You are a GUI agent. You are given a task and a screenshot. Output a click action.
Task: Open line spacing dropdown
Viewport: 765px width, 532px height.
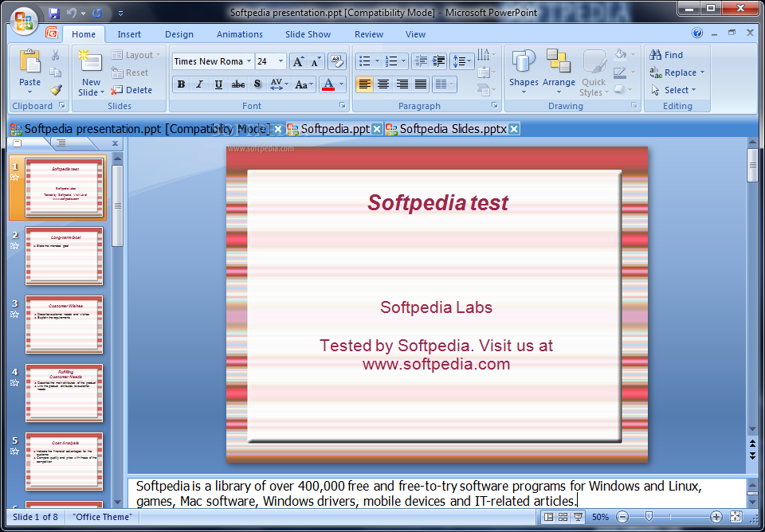[461, 61]
